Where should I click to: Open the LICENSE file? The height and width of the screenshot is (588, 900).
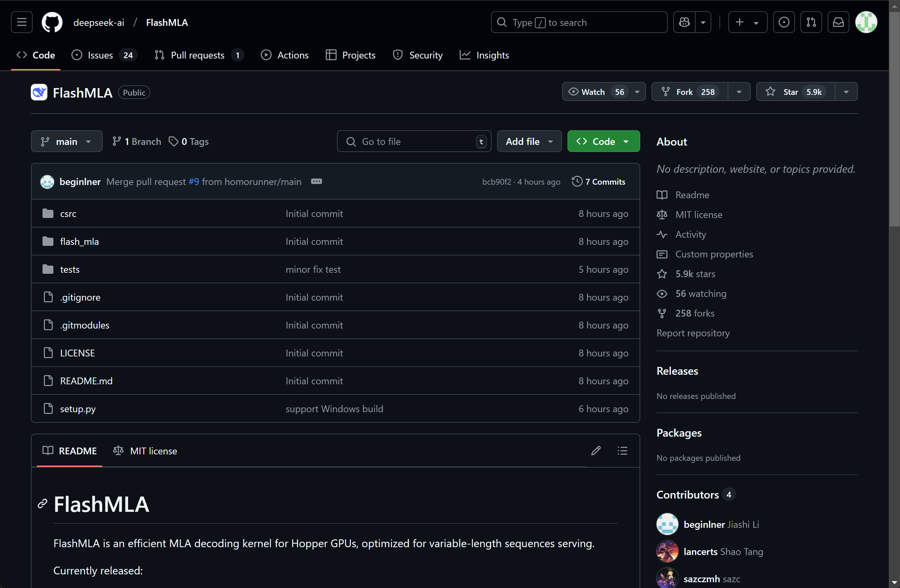(x=78, y=353)
